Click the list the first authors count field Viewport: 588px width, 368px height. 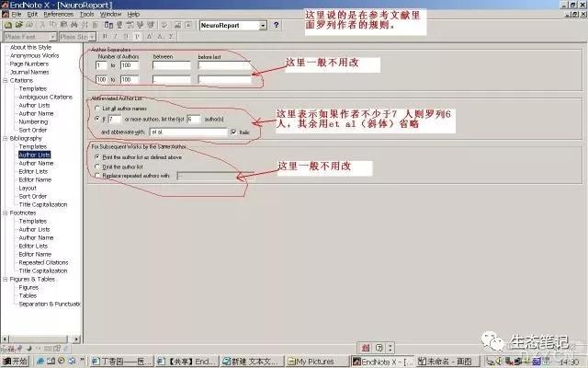coord(194,119)
